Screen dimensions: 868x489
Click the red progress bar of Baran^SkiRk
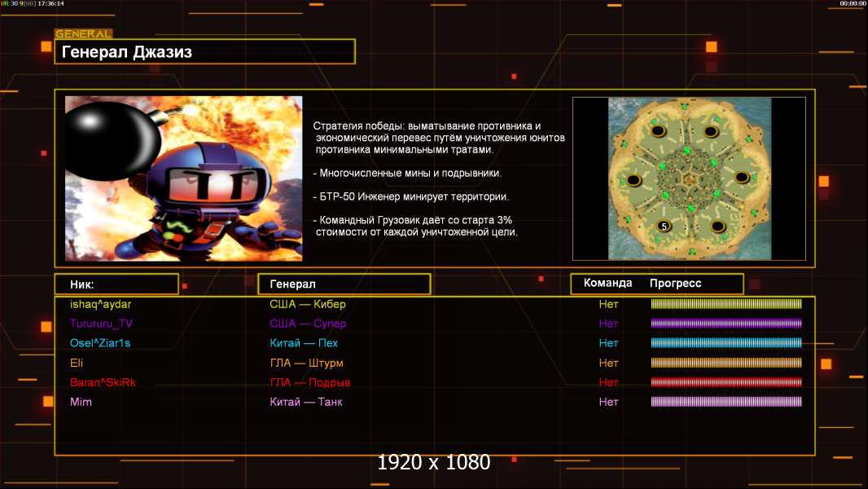726,382
